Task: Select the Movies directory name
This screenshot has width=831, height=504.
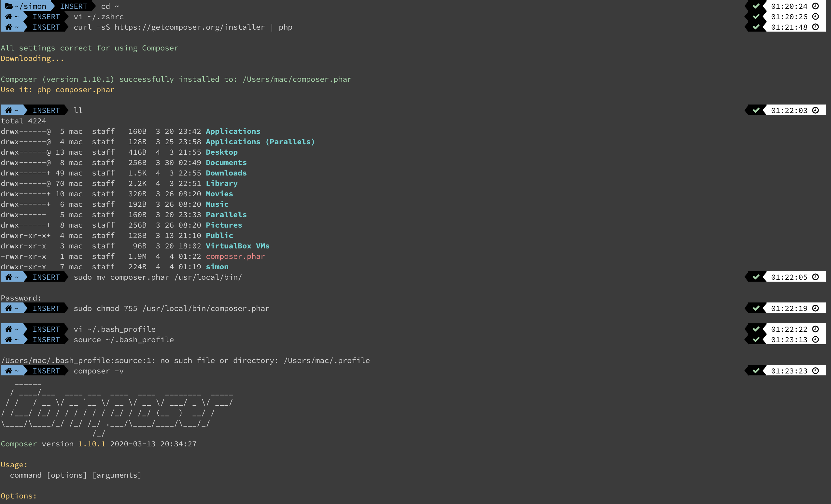Action: 219,194
